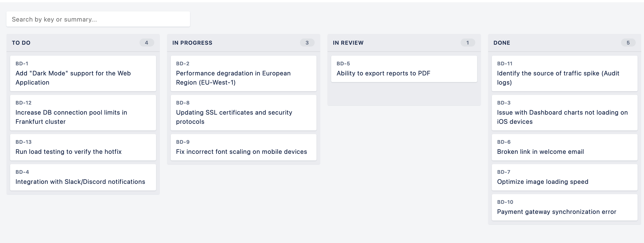Select BD-10 Payment gateway synchronization error
The height and width of the screenshot is (243, 644).
[565, 207]
